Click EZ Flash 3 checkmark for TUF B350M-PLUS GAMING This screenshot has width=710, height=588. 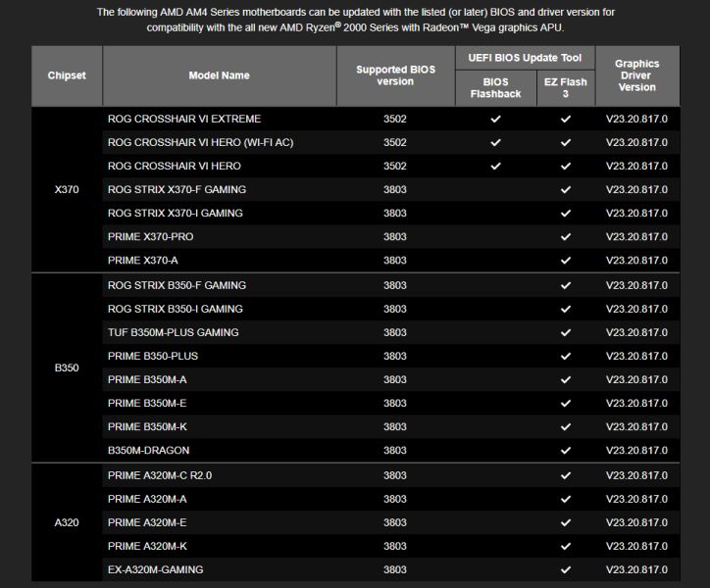(566, 332)
